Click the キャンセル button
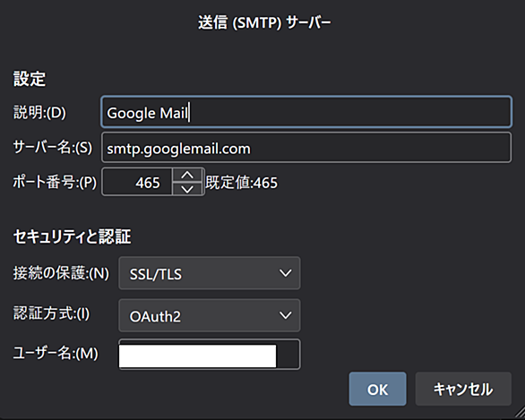Image resolution: width=525 pixels, height=420 pixels. click(463, 389)
